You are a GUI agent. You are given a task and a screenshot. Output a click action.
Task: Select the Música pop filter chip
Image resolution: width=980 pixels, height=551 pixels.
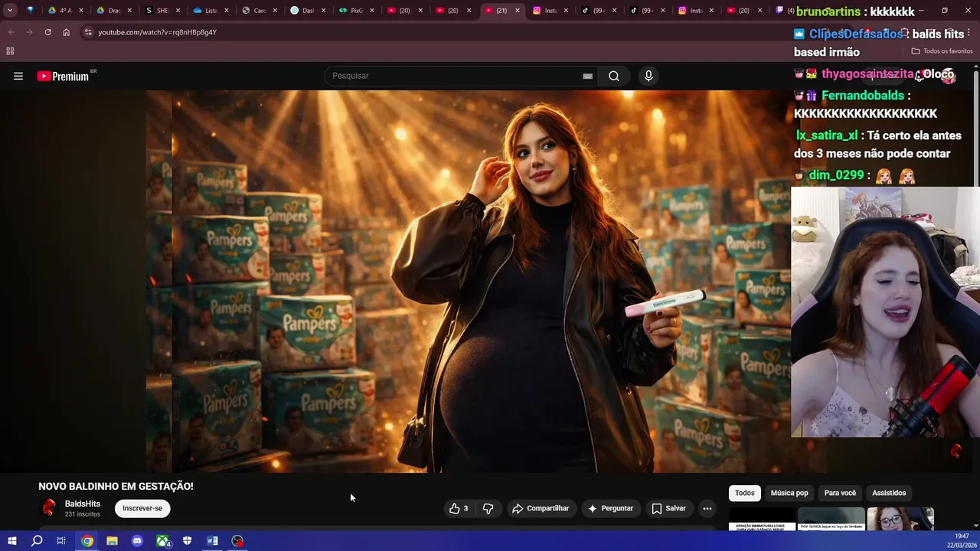(789, 493)
